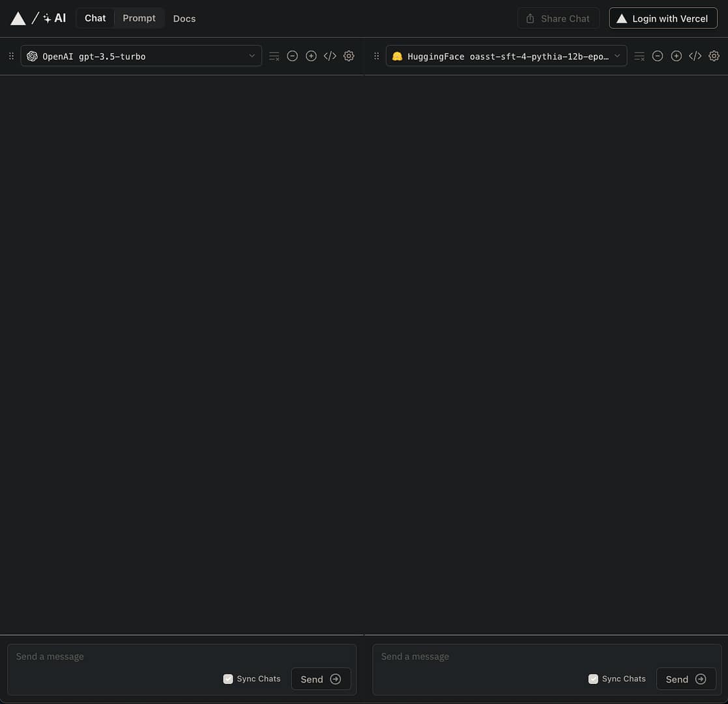Clear the OpenAI gpt-3.5-turbo chat history
Viewport: 728px width, 704px height.
274,55
